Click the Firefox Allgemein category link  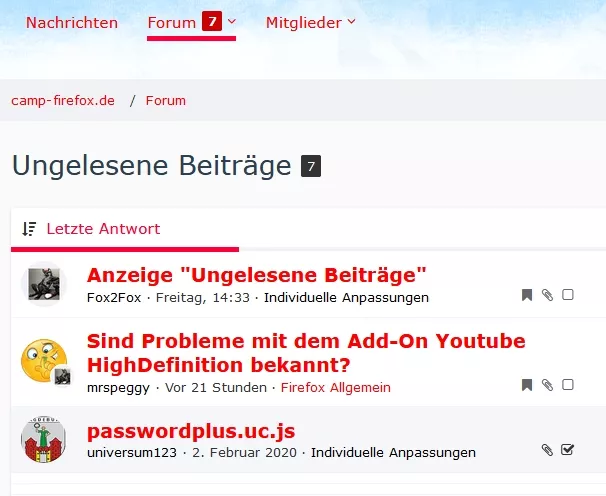point(335,387)
